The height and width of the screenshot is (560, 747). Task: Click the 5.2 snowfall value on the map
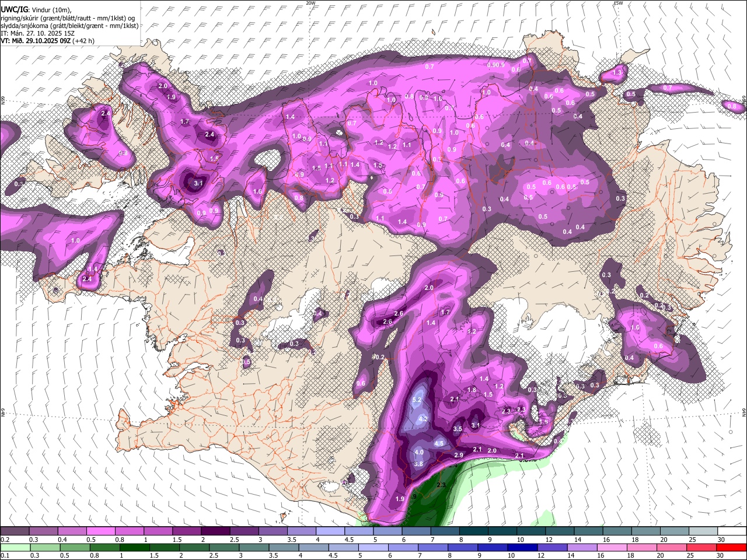pyautogui.click(x=417, y=400)
